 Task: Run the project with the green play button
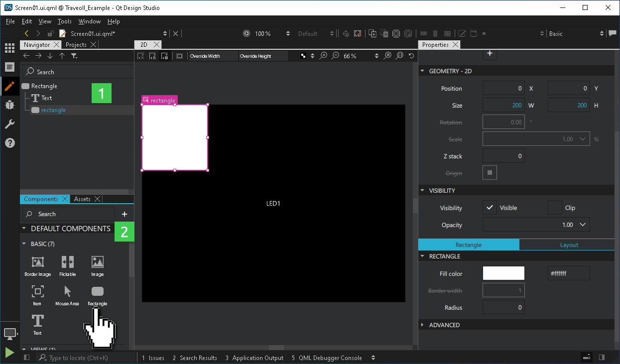[x=9, y=353]
